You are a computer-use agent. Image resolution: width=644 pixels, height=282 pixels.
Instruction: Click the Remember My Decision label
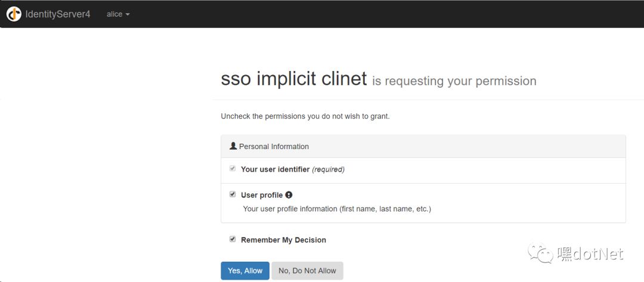click(283, 240)
